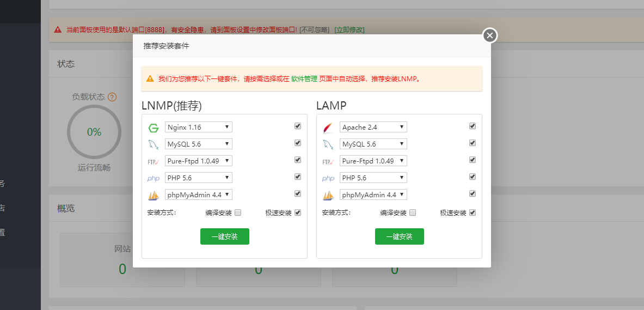The width and height of the screenshot is (644, 310).
Task: Click the FTP icon in the LAMP list
Action: coord(328,161)
